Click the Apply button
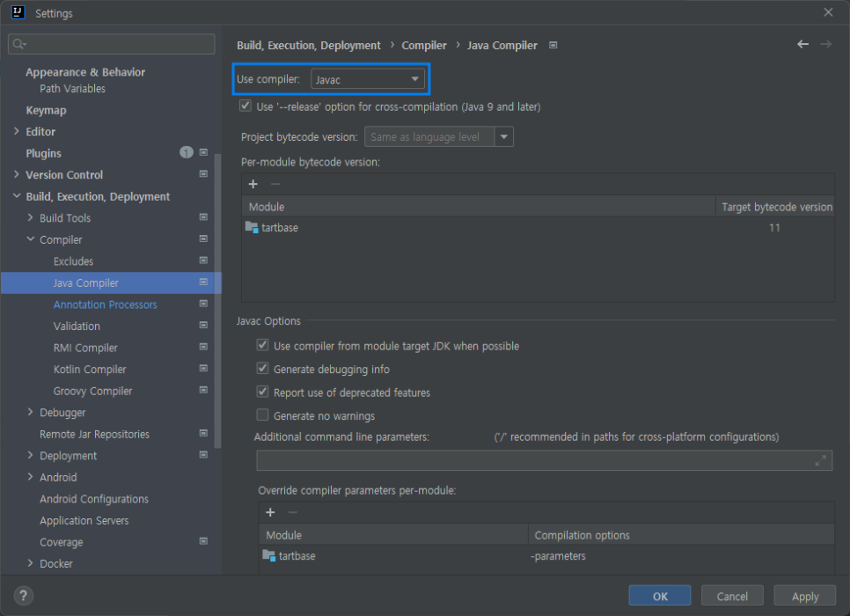This screenshot has width=850, height=616. point(804,596)
